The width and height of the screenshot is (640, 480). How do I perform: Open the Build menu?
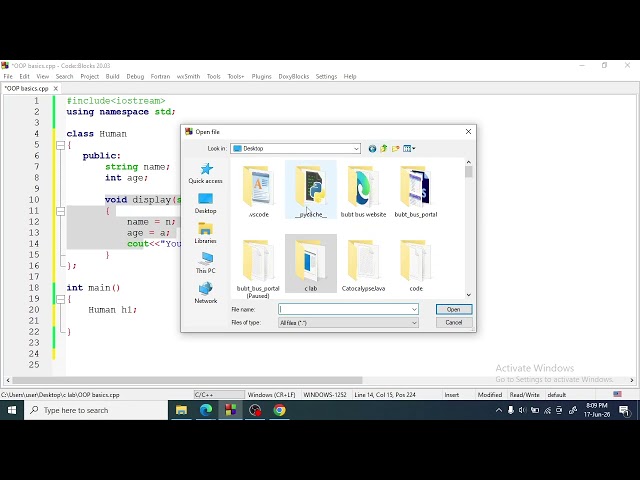[112, 76]
